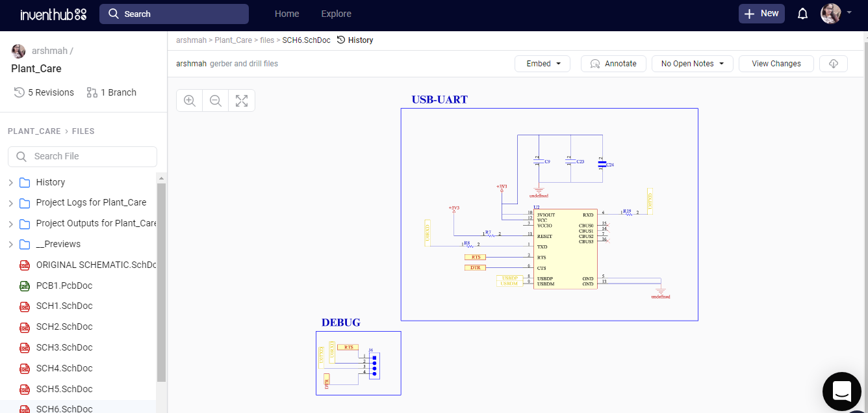Open the Embed dropdown
The height and width of the screenshot is (413, 868).
542,64
